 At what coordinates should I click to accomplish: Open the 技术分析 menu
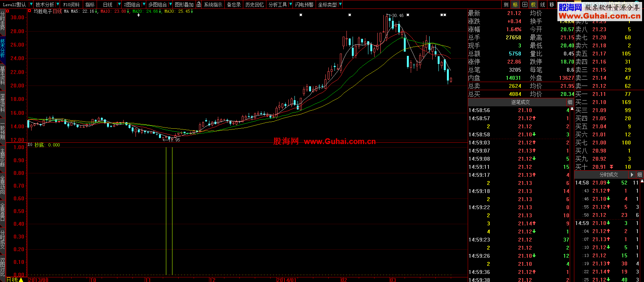[45, 5]
